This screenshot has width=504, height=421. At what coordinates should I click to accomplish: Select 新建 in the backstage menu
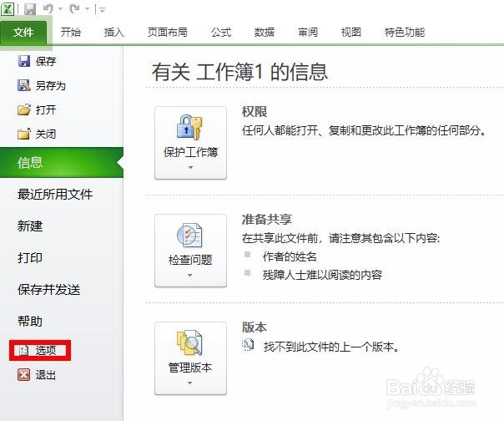click(30, 226)
